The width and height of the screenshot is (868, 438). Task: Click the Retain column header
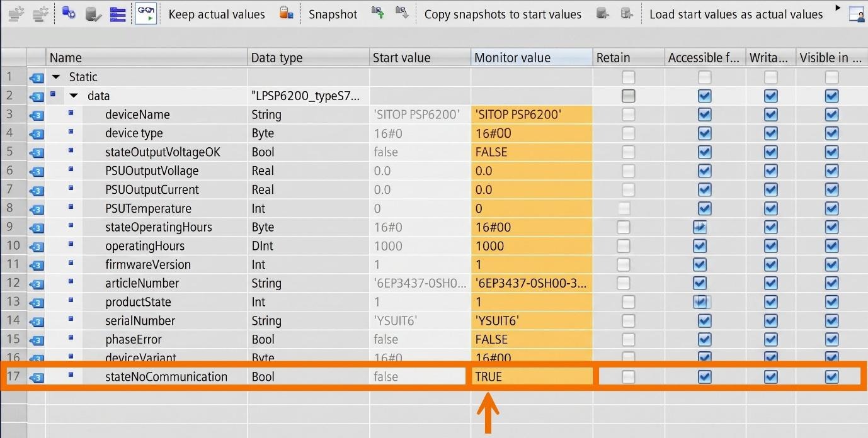[x=629, y=57]
